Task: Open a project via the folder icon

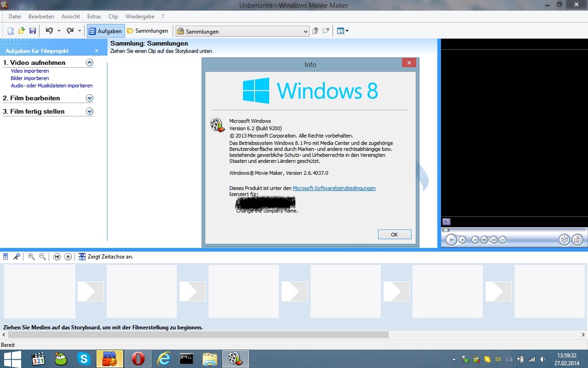Action: [x=22, y=31]
